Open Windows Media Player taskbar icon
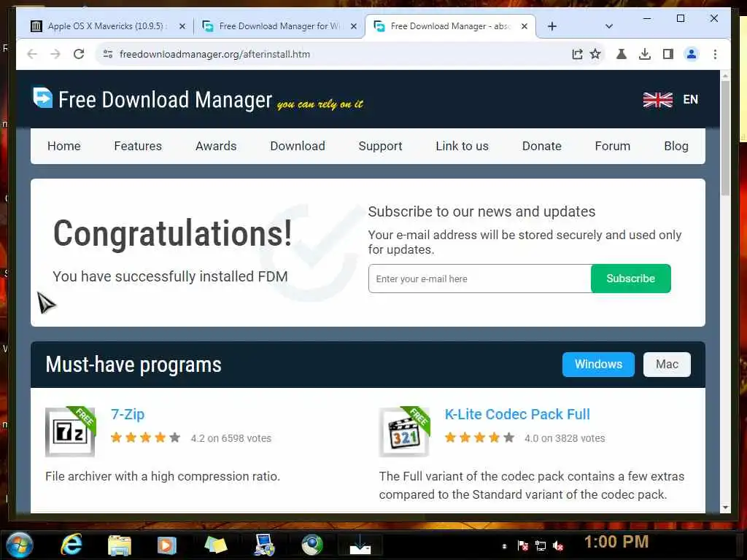747x560 pixels. coord(167,545)
